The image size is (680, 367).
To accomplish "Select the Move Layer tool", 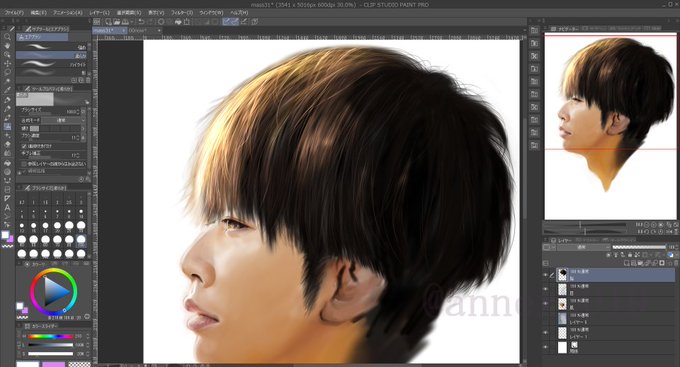I will click(7, 64).
